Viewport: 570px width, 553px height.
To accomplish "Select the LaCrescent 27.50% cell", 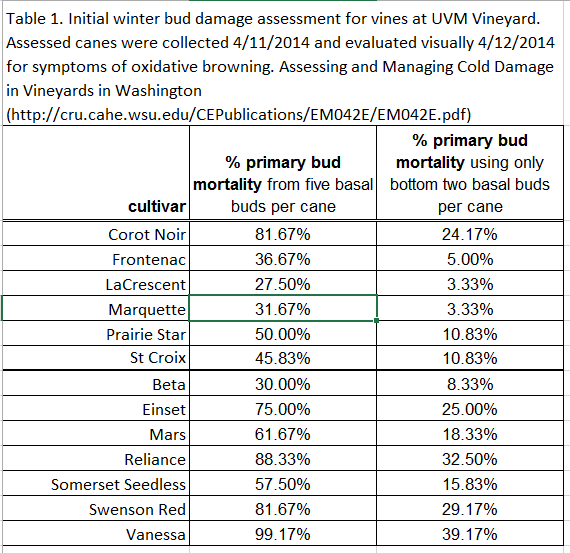I will coord(283,284).
